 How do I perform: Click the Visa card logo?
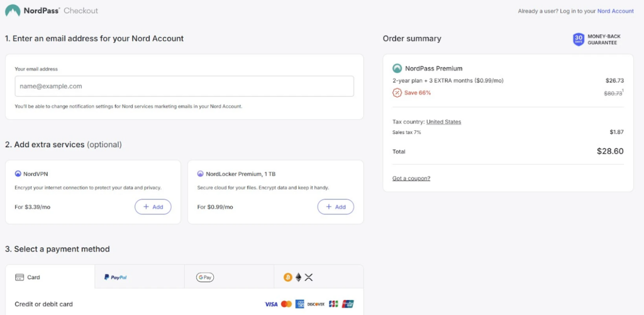(272, 304)
